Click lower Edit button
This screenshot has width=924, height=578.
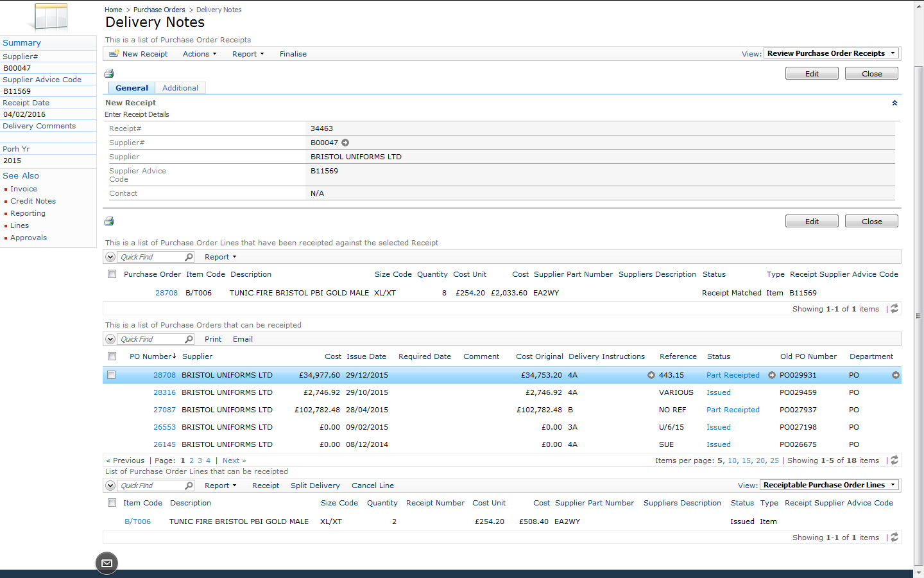(x=812, y=222)
